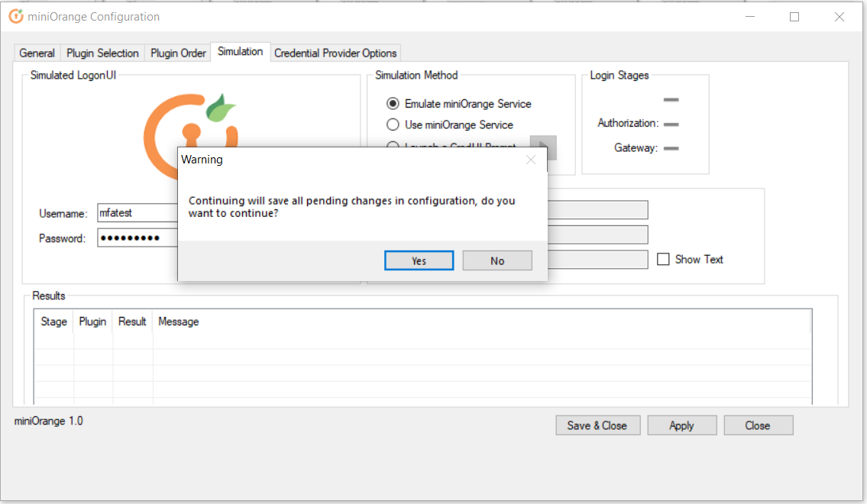This screenshot has height=504, width=867.
Task: Switch to Plugin Selection tab
Action: pyautogui.click(x=102, y=53)
